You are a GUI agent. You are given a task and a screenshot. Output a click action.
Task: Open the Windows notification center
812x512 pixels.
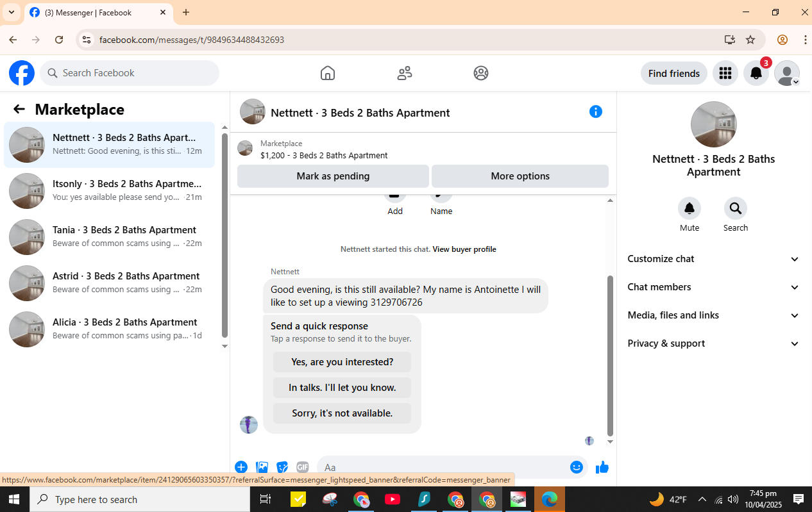(799, 499)
